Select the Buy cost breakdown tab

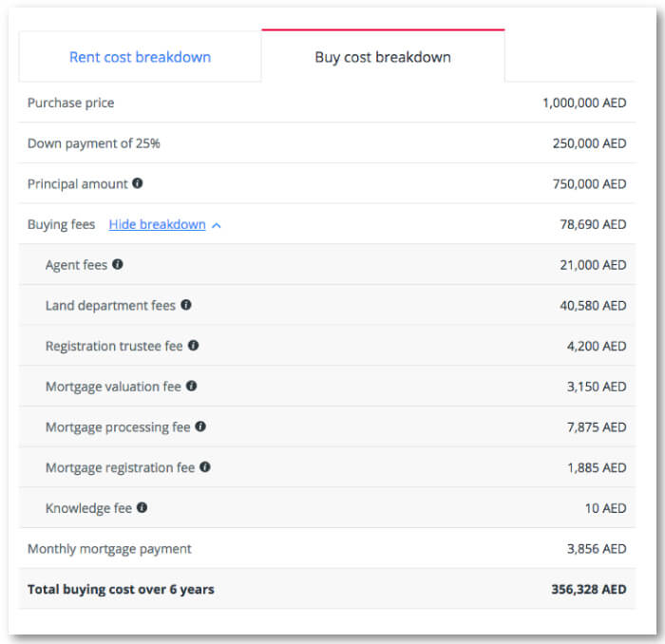tap(383, 57)
